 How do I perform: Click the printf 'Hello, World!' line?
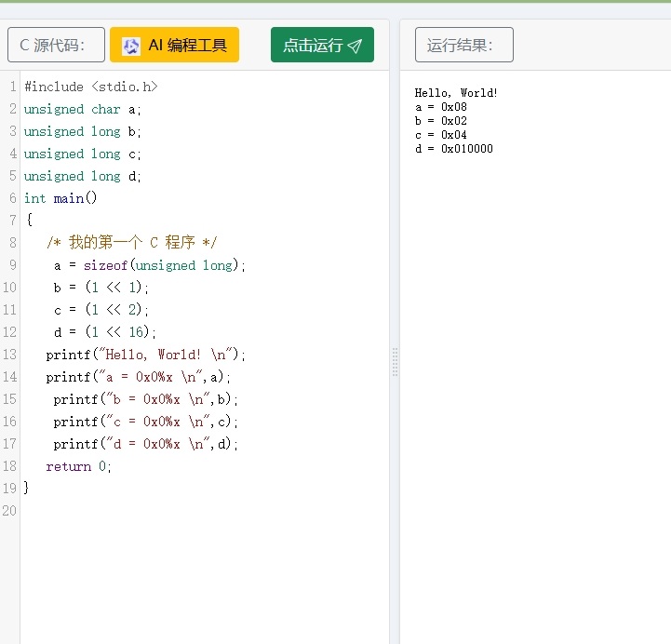146,355
